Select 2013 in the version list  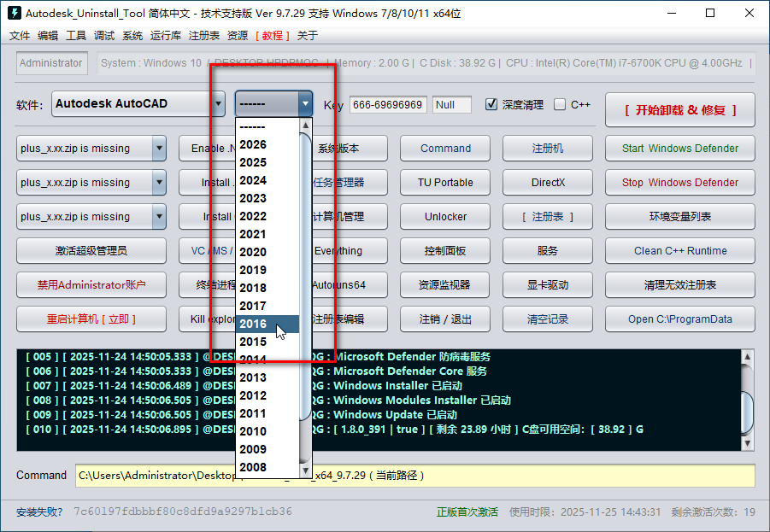pyautogui.click(x=267, y=377)
